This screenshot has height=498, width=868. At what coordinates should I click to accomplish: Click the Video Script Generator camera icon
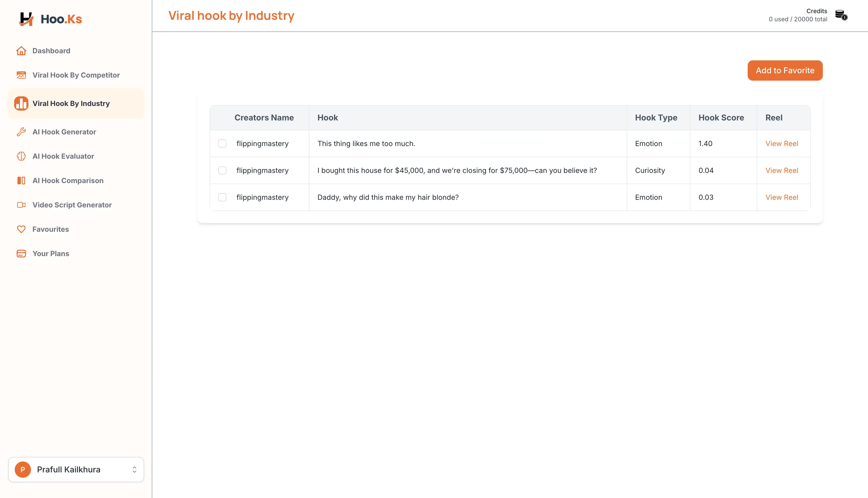pyautogui.click(x=21, y=205)
